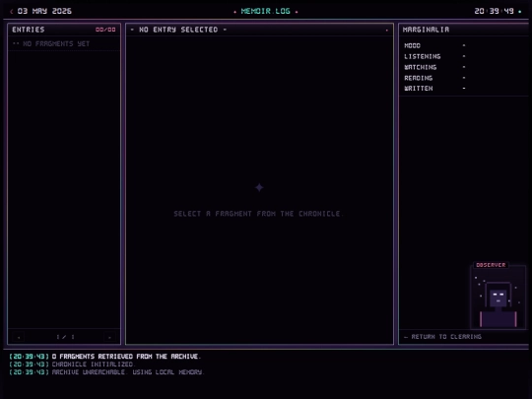Go to the previous entries page
The width and height of the screenshot is (532, 399).
(19, 337)
